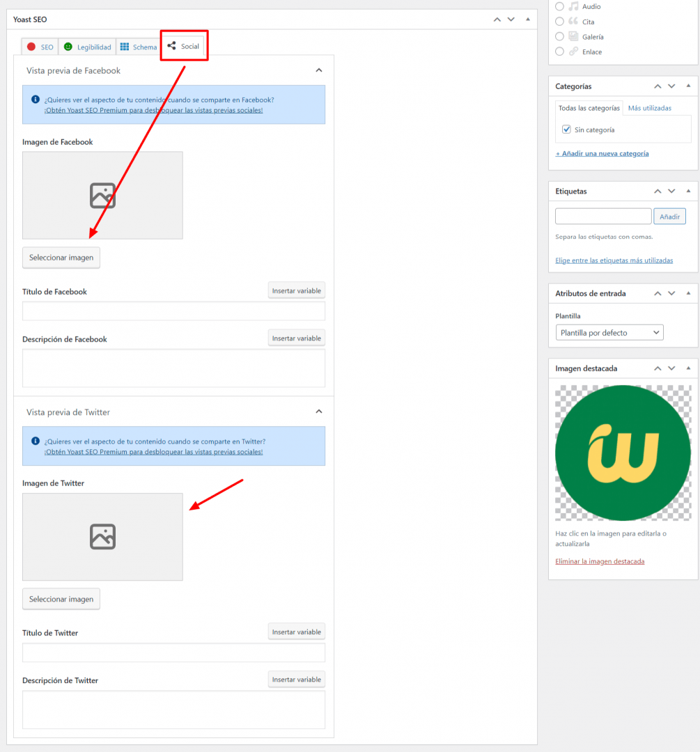Click the green Legibilidad smiley icon

[x=68, y=47]
